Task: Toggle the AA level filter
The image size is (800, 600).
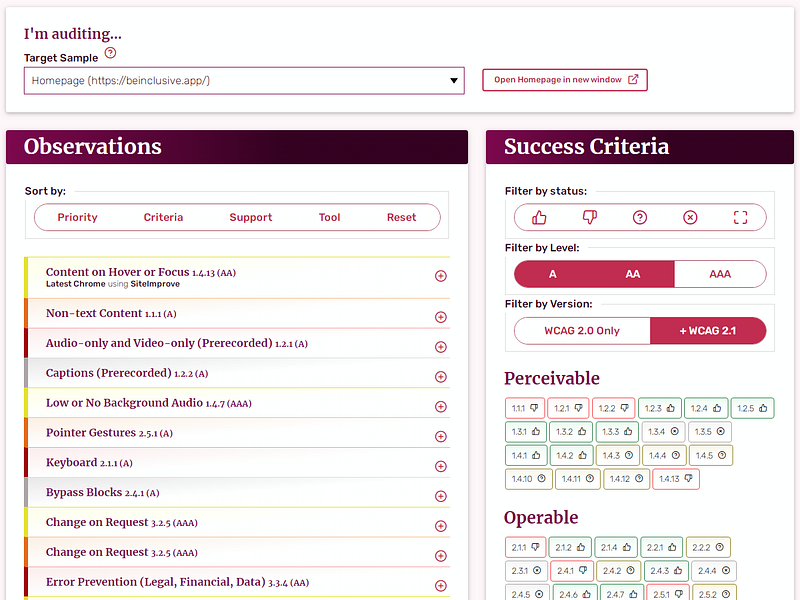Action: (x=632, y=274)
